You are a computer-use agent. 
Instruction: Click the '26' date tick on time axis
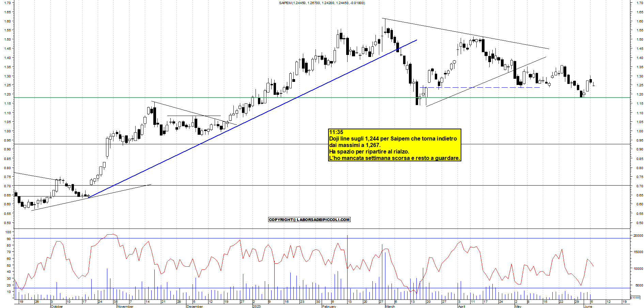tap(37, 302)
